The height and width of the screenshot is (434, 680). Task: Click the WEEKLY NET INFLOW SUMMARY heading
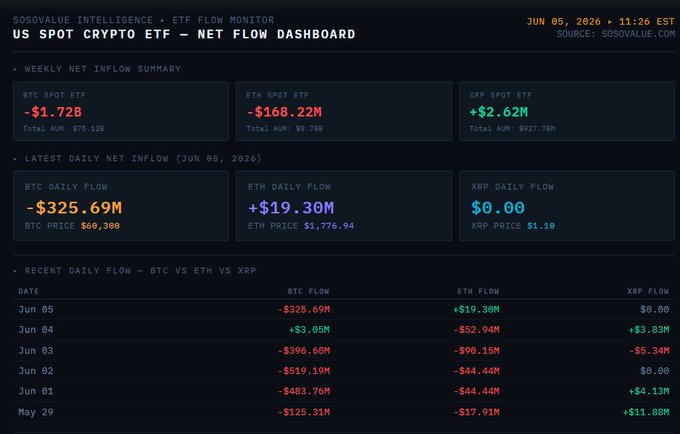(103, 69)
